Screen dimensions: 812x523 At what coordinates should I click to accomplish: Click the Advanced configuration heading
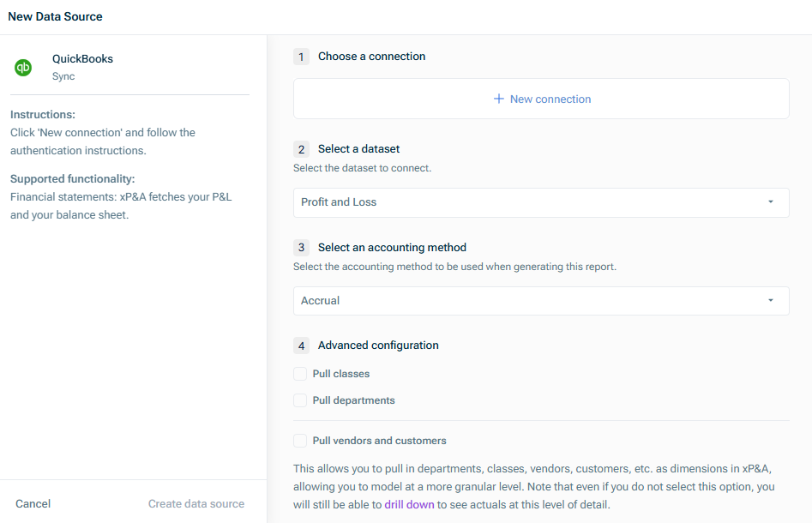[378, 346]
